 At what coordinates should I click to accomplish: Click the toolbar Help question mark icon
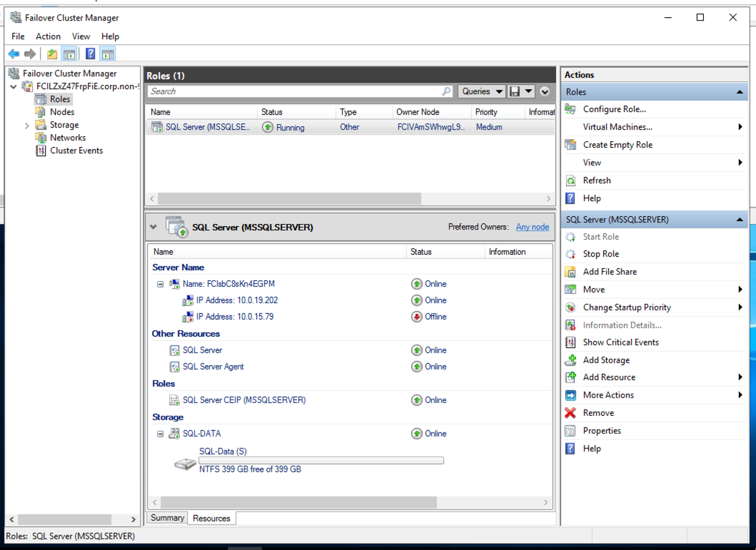point(90,54)
